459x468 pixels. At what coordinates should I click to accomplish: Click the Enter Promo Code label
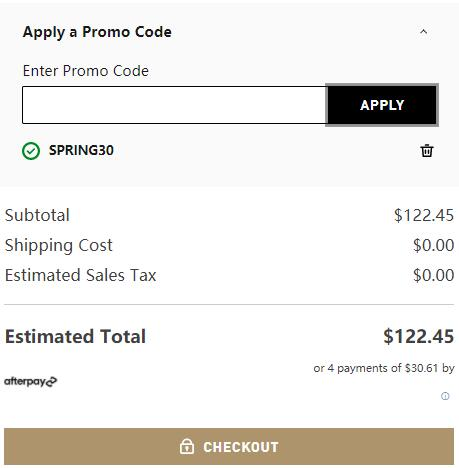(x=86, y=71)
